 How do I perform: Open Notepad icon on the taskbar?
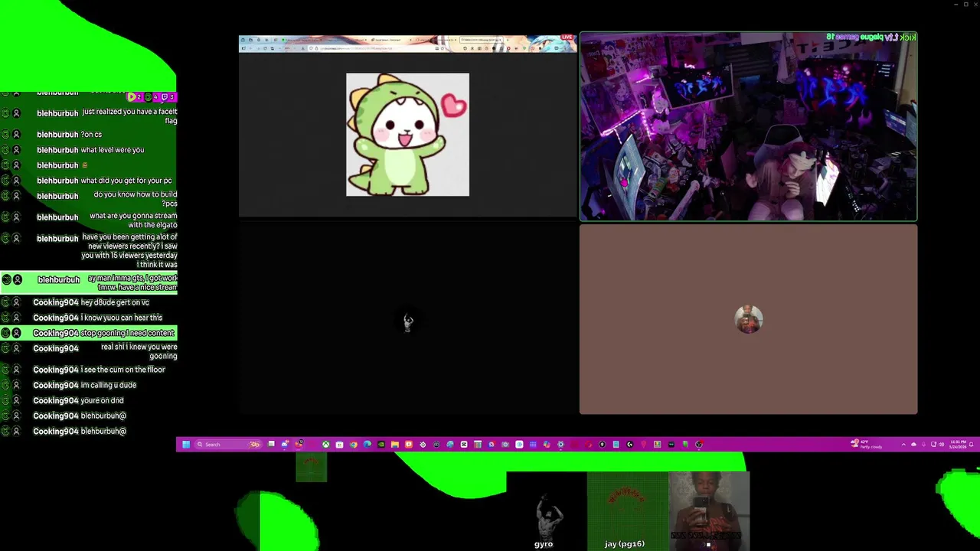click(x=616, y=444)
